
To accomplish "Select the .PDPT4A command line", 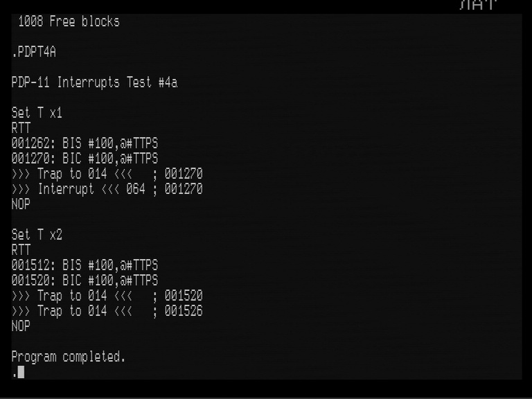I will [x=34, y=52].
